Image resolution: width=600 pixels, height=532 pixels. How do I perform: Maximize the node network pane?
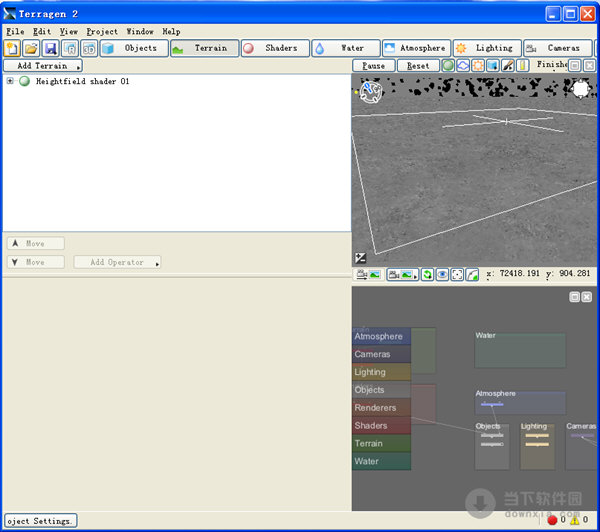[574, 297]
